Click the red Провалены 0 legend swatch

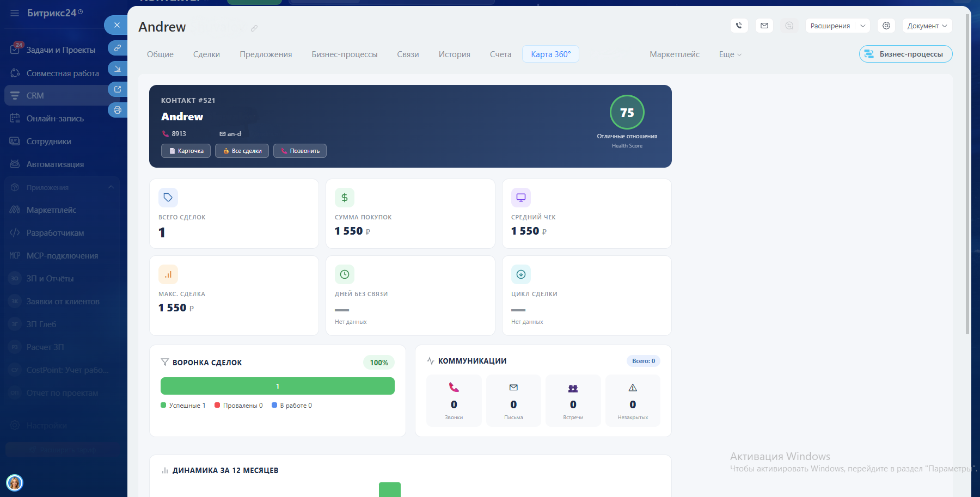pyautogui.click(x=217, y=405)
